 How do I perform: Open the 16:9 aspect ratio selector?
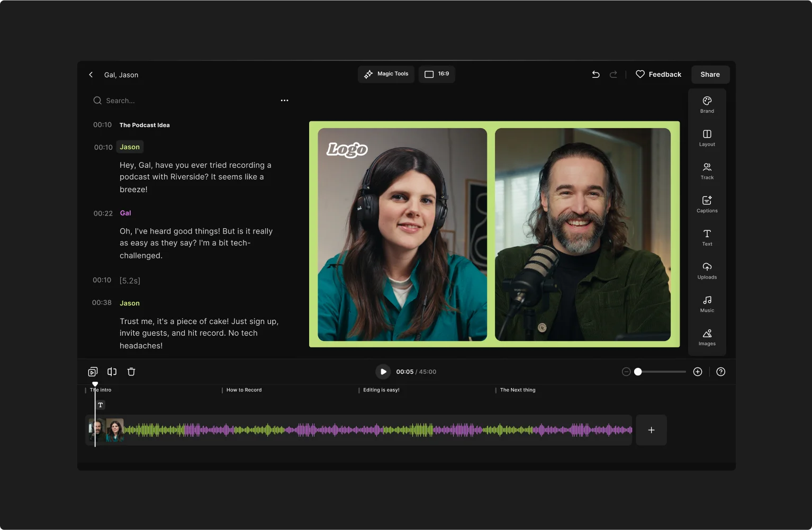(x=437, y=74)
